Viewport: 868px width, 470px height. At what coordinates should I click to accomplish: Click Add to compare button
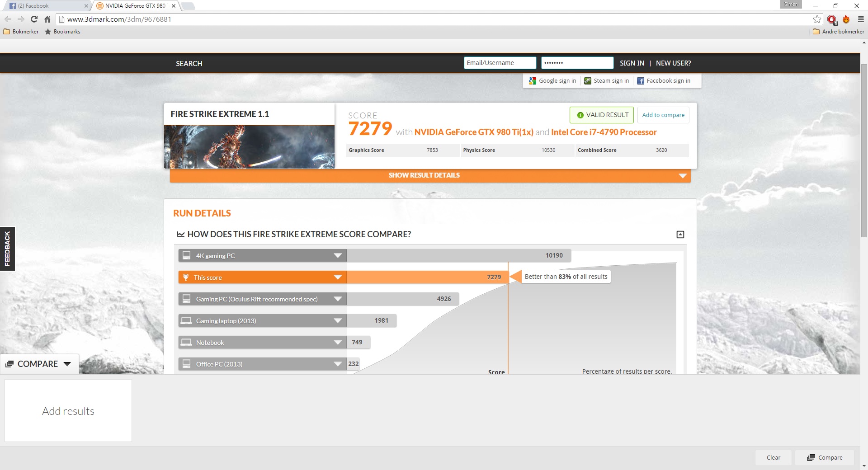[663, 115]
